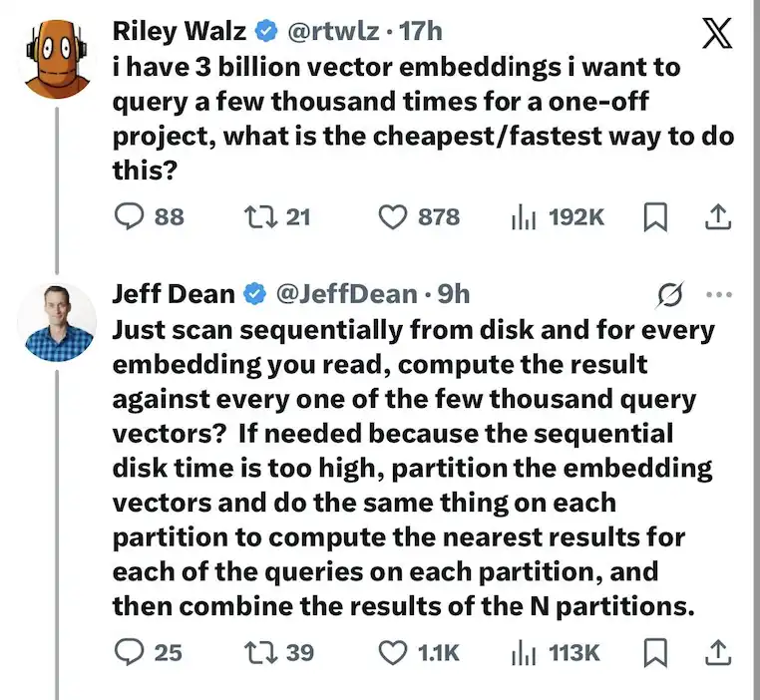Share Jeff Dean's tweet
Image resolution: width=760 pixels, height=700 pixels.
[x=716, y=653]
